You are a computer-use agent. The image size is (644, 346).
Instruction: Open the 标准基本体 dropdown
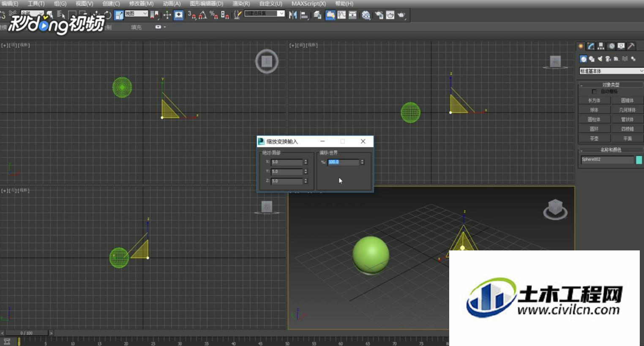(611, 71)
